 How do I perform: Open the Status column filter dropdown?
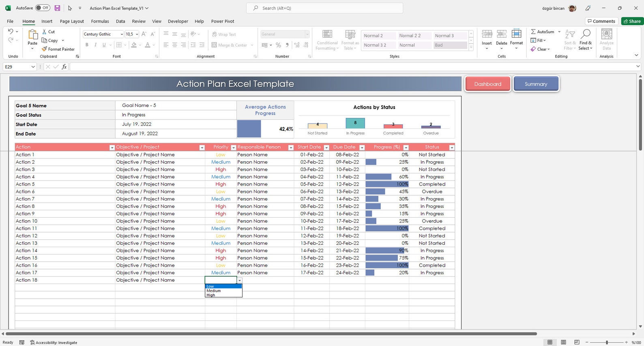click(452, 148)
